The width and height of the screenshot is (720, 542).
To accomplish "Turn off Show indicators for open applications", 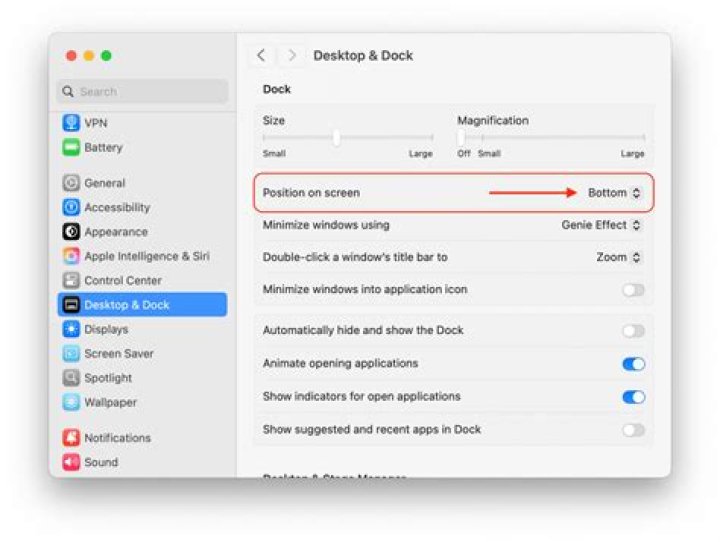I will coord(633,397).
